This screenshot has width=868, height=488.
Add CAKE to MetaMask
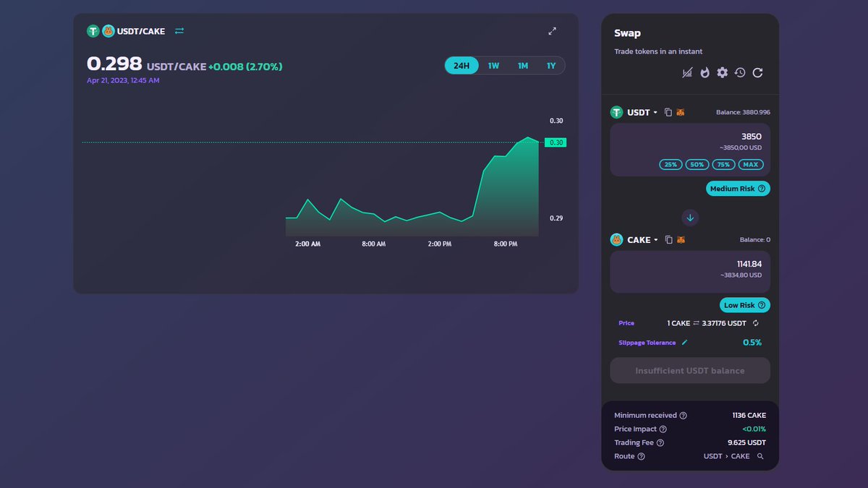click(x=680, y=239)
